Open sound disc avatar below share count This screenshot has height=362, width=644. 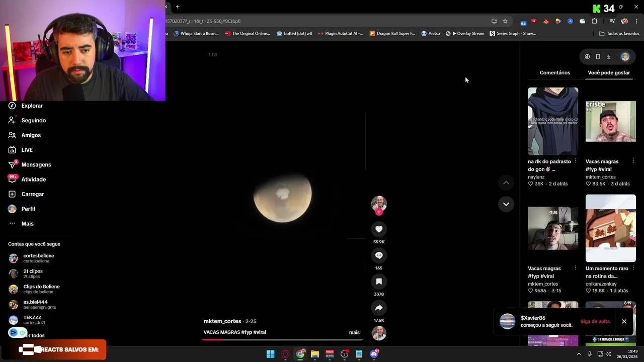tap(379, 333)
